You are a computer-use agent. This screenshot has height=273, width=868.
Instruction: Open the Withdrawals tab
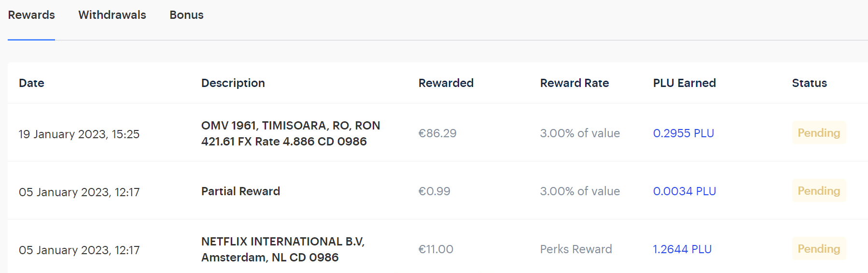coord(112,15)
